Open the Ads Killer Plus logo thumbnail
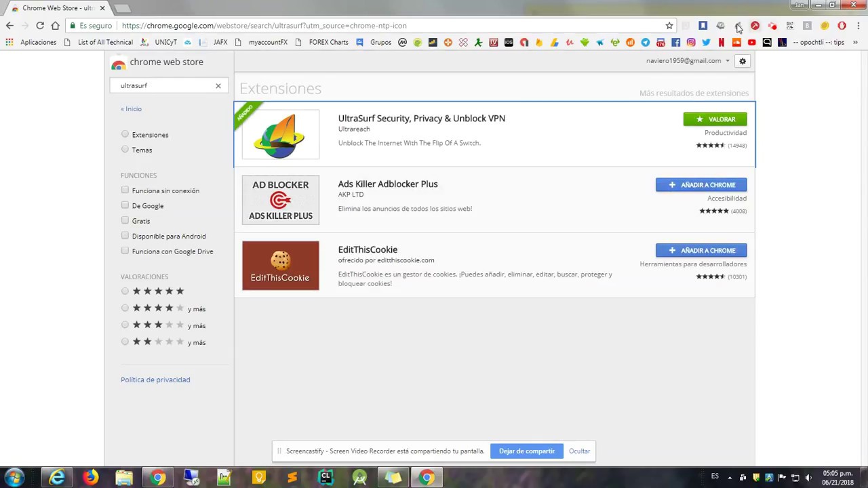Viewport: 868px width, 488px height. pos(280,200)
